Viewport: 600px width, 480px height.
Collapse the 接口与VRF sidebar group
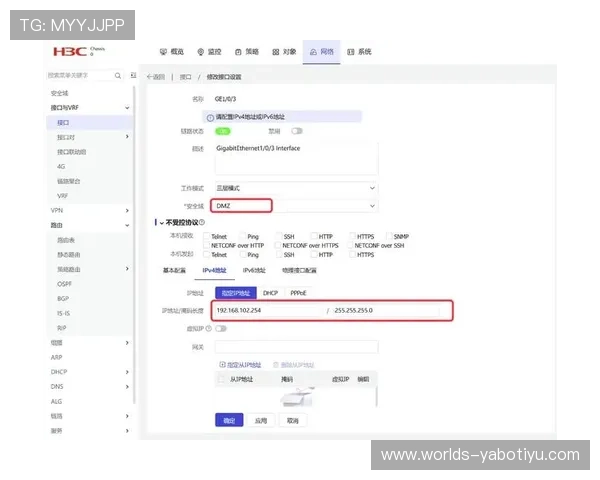click(x=127, y=108)
